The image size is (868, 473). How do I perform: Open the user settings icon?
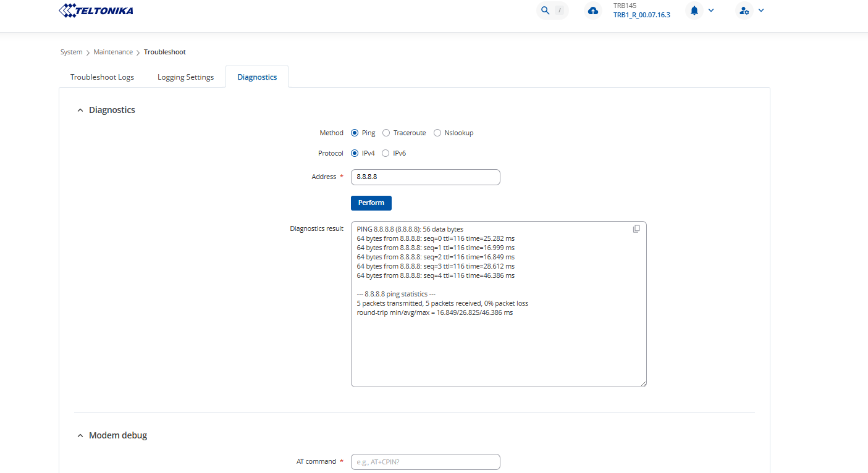[744, 10]
